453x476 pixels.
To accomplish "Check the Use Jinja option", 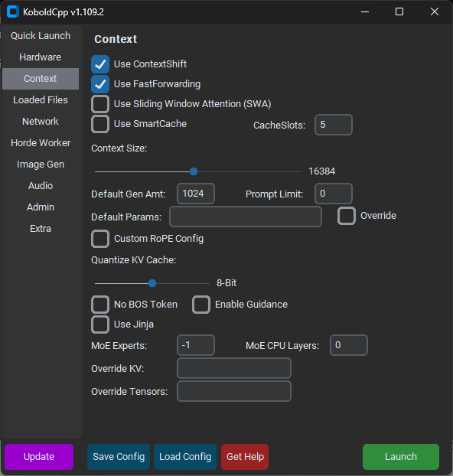I will pyautogui.click(x=100, y=324).
